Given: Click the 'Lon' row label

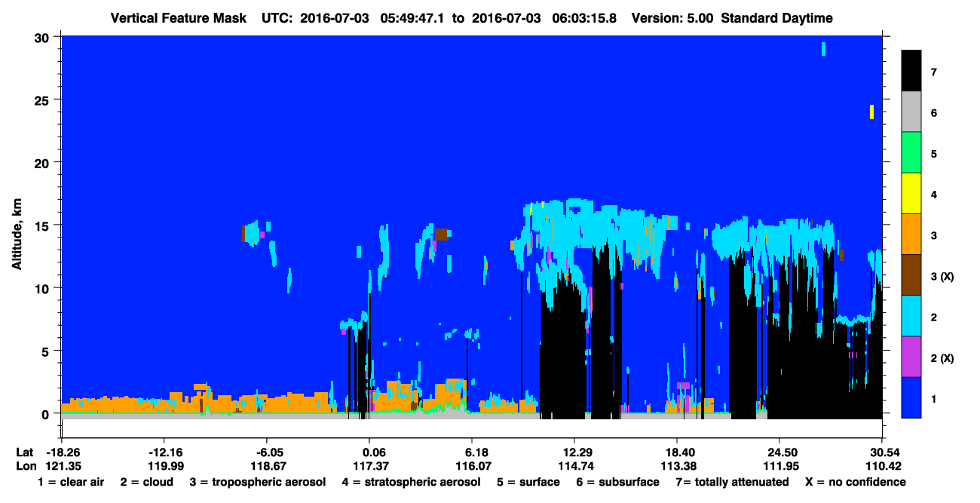Looking at the screenshot, I should click(25, 465).
